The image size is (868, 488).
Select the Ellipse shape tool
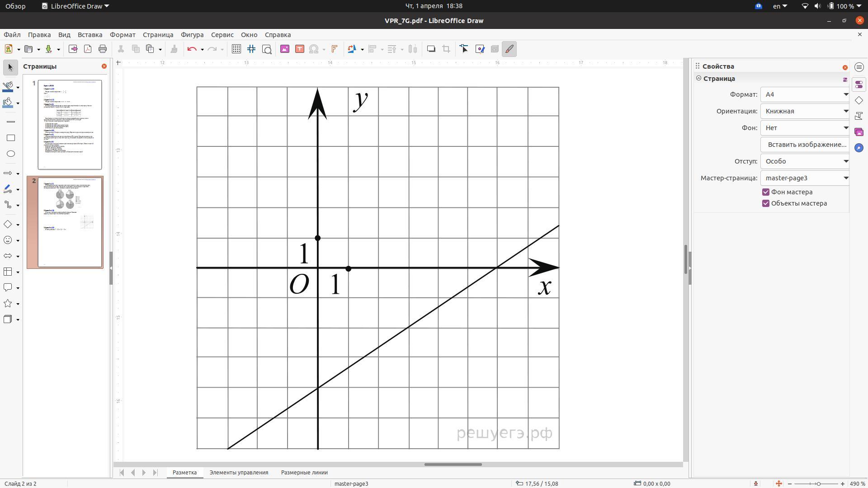tap(11, 154)
